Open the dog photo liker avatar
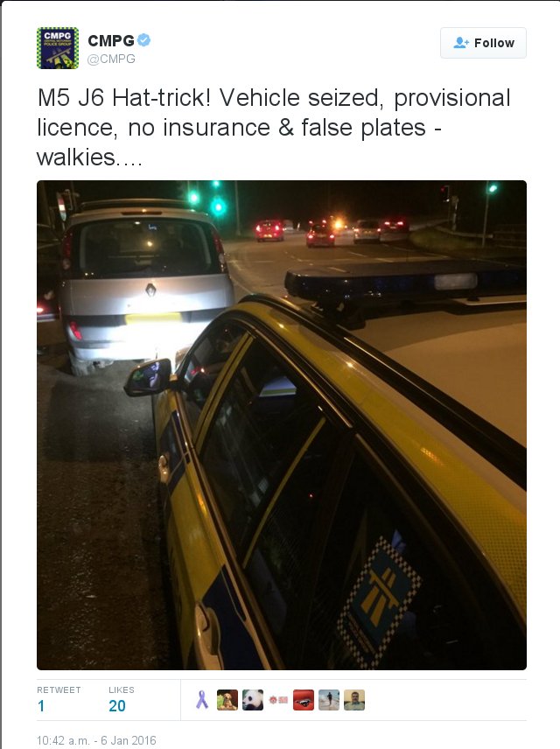 (227, 700)
